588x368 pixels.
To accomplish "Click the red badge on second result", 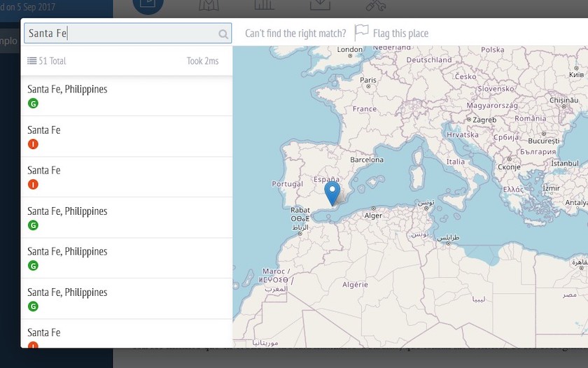I will click(33, 144).
